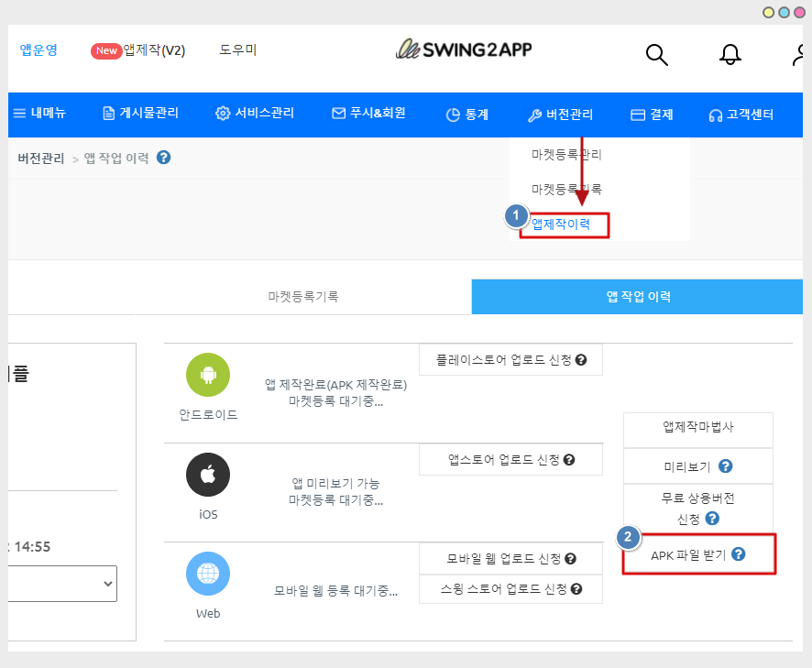The width and height of the screenshot is (812, 668).
Task: Click 플레이스토어 업로드 신청 button
Action: pos(510,360)
